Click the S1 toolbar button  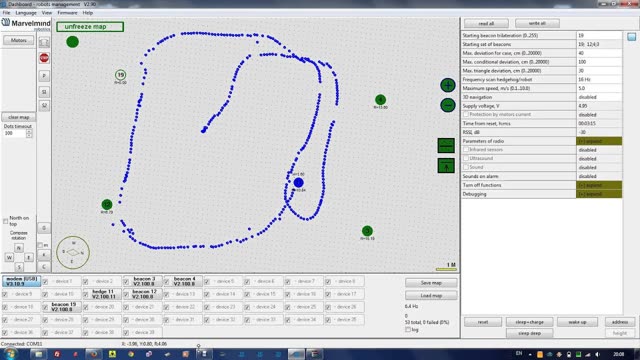[44, 92]
